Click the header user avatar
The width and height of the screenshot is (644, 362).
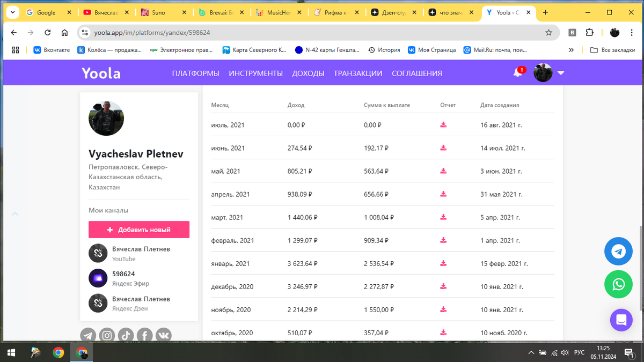tap(543, 72)
